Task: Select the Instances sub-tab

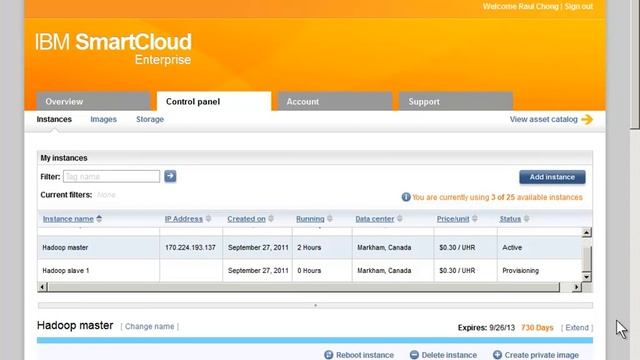Action: 54,119
